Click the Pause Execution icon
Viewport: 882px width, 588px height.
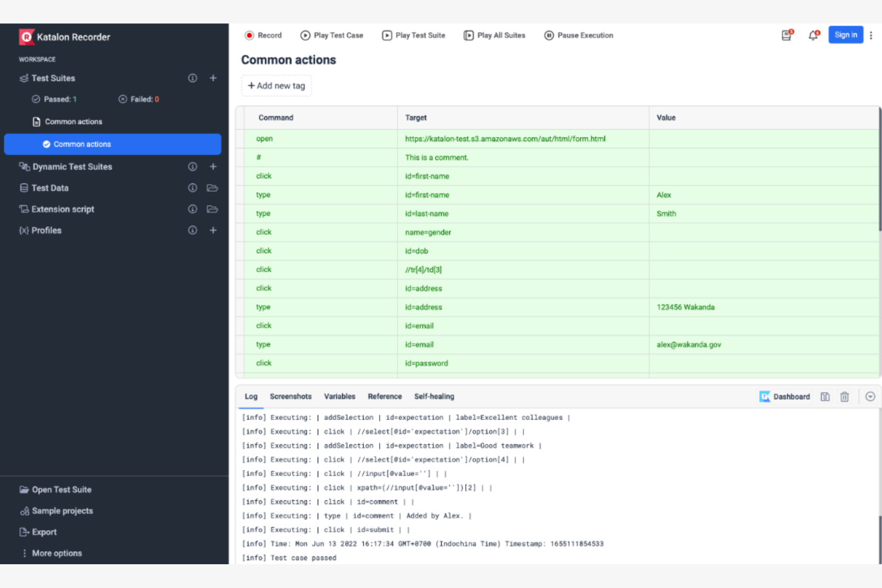(548, 35)
